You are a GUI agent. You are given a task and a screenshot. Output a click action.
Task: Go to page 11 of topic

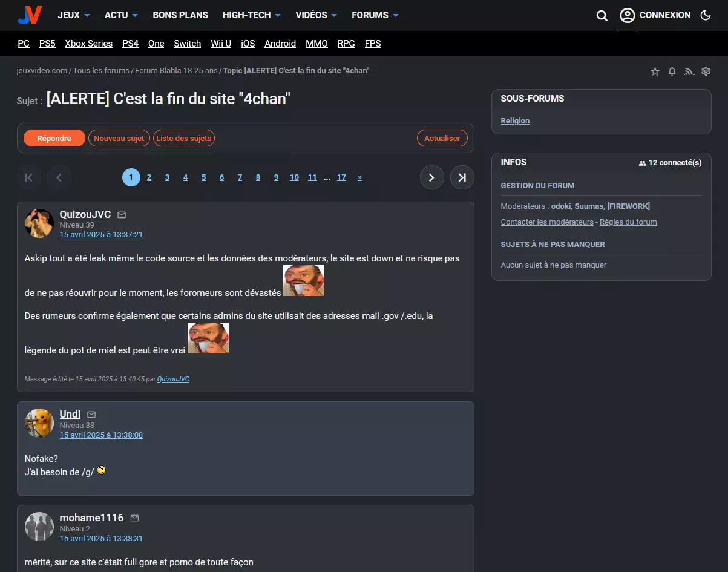[x=312, y=177]
